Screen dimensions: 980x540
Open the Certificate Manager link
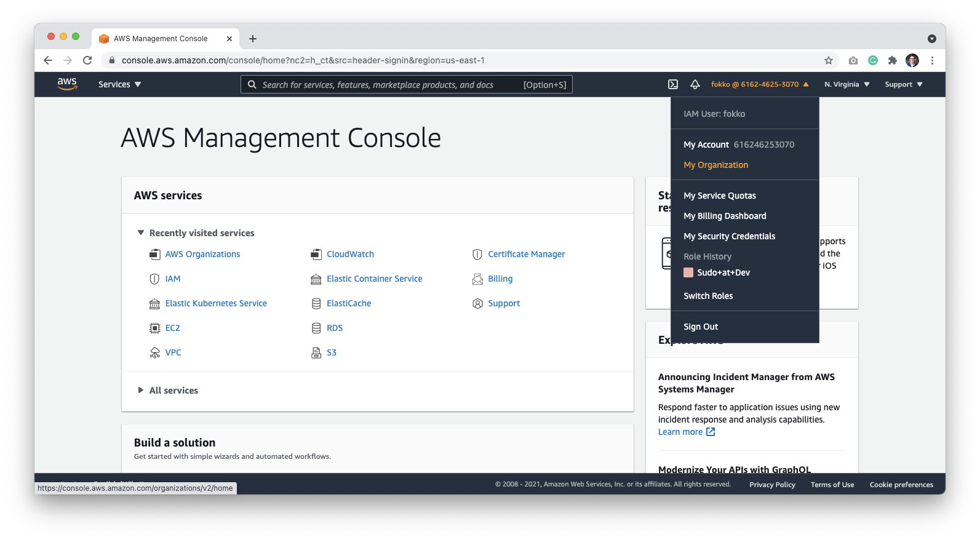click(527, 254)
